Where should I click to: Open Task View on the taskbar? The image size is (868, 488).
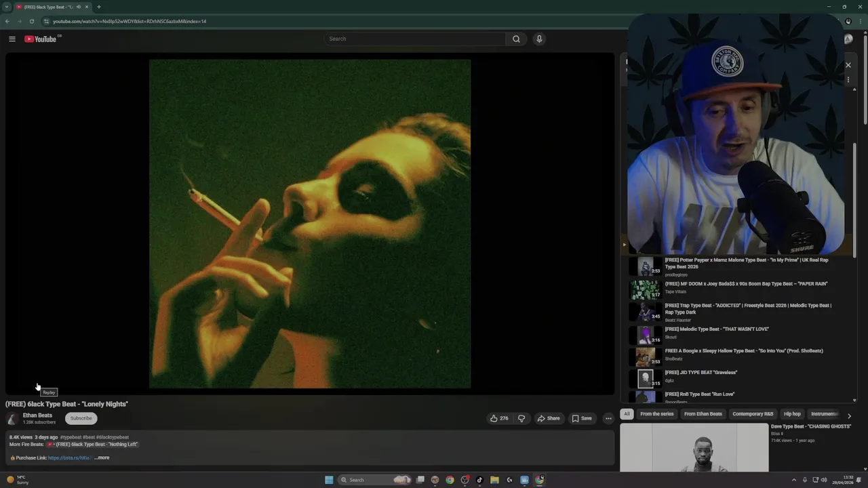click(420, 480)
